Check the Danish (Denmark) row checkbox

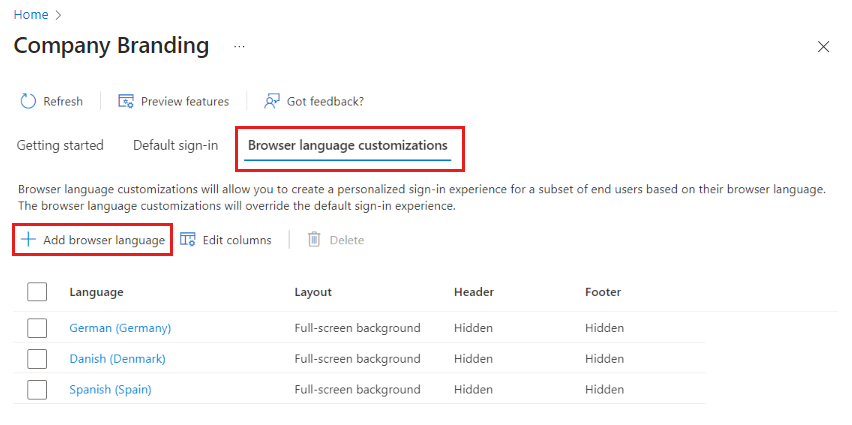(x=37, y=359)
